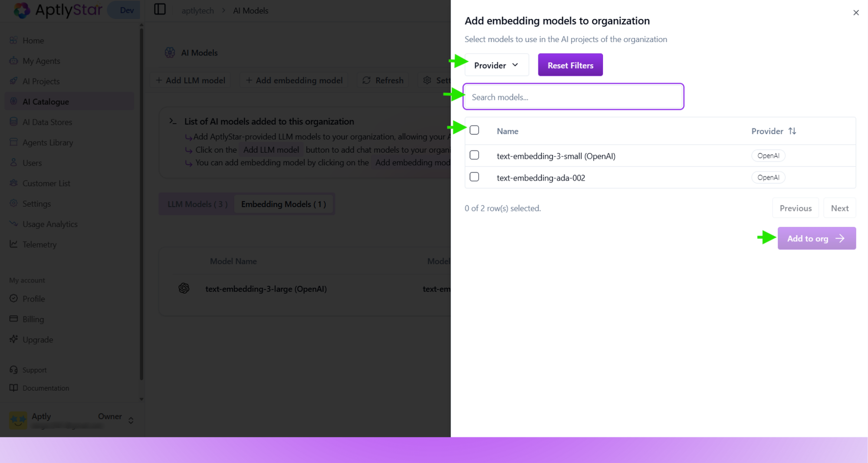Select all models via the header checkbox

(474, 130)
